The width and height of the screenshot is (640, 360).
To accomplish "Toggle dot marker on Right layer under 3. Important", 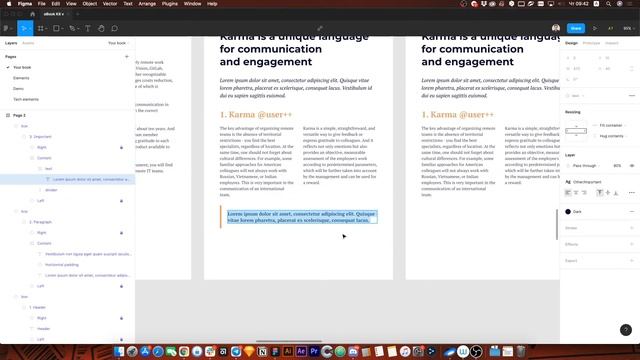I will [121, 147].
